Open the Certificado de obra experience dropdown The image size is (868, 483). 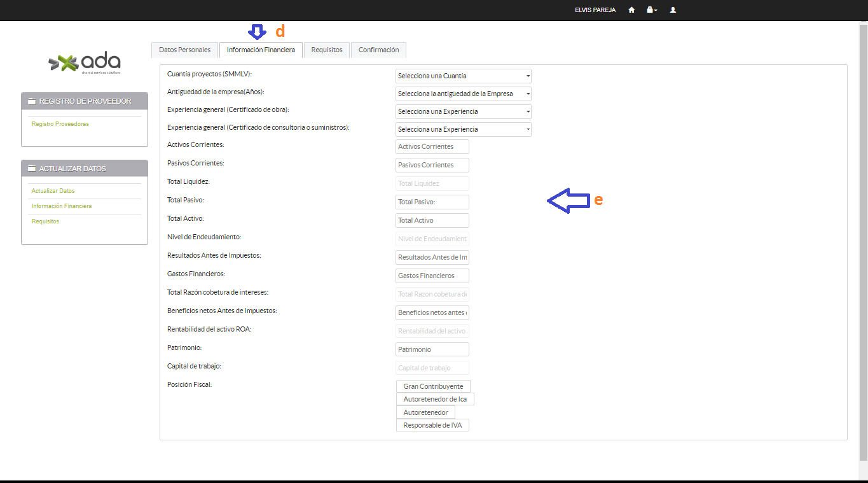(x=463, y=112)
